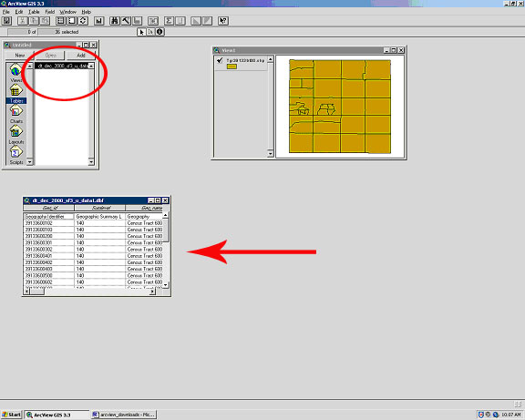This screenshot has height=420, width=525.
Task: Click the Join tables icon
Action: [x=153, y=21]
